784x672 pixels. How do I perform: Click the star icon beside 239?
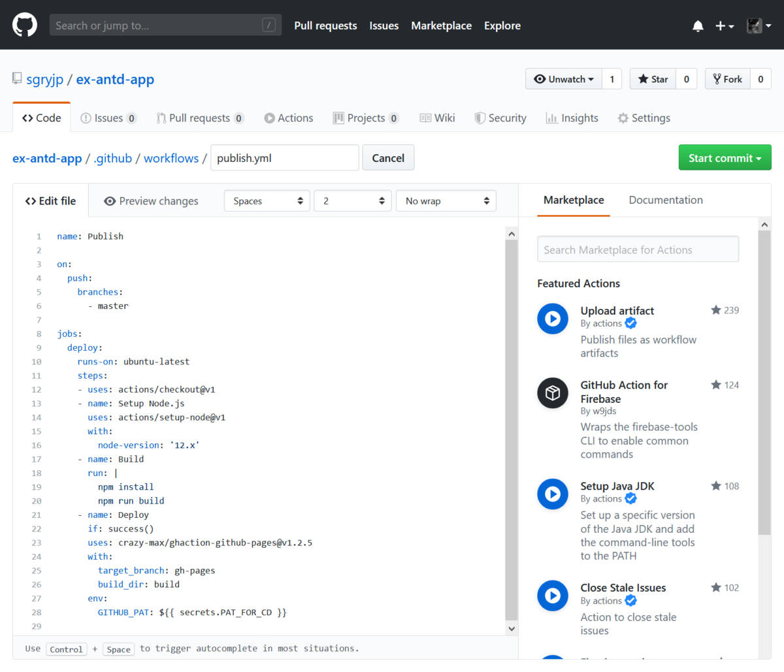point(716,310)
